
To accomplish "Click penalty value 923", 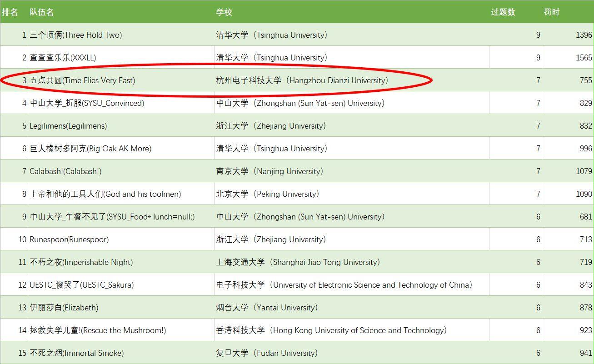I will pos(586,330).
